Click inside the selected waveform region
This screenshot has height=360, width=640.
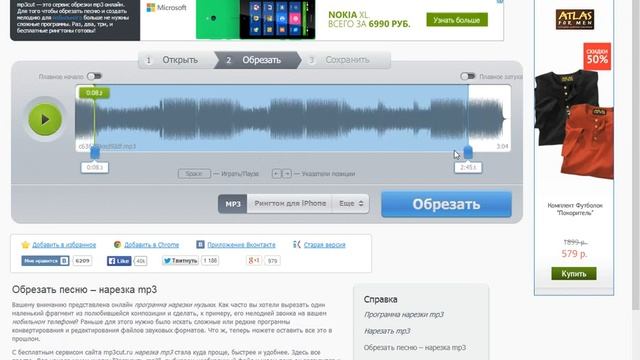coord(282,118)
